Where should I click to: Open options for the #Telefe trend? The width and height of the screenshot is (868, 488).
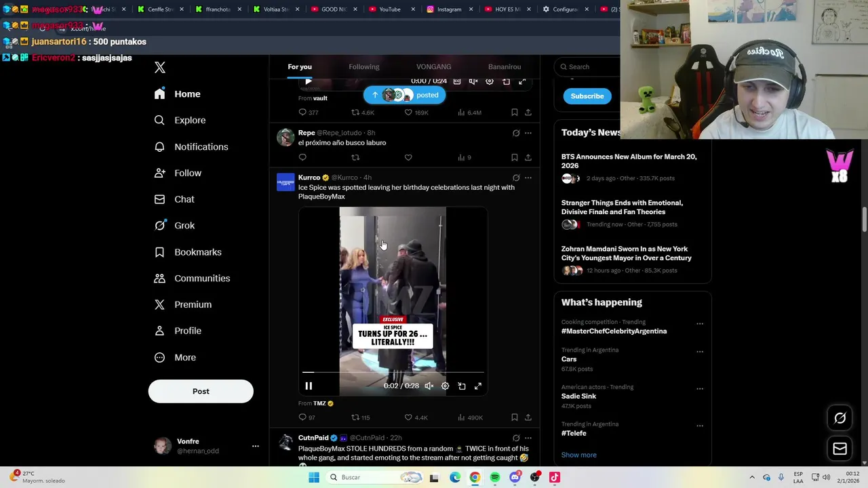[700, 426]
